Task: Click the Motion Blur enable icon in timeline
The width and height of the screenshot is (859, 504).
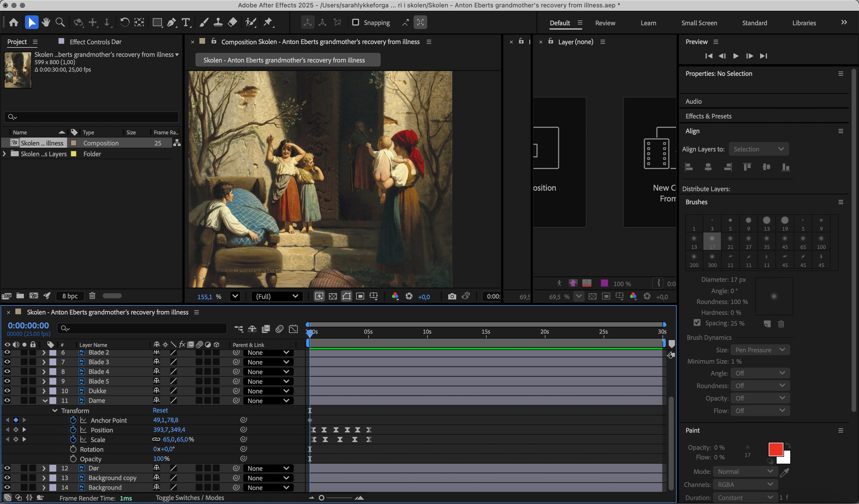Action: click(280, 329)
